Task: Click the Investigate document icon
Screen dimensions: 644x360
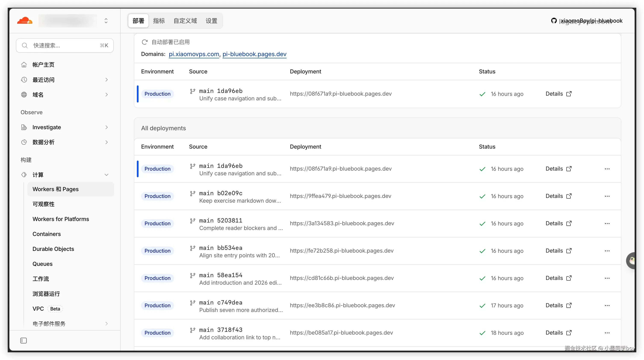Action: pos(24,127)
